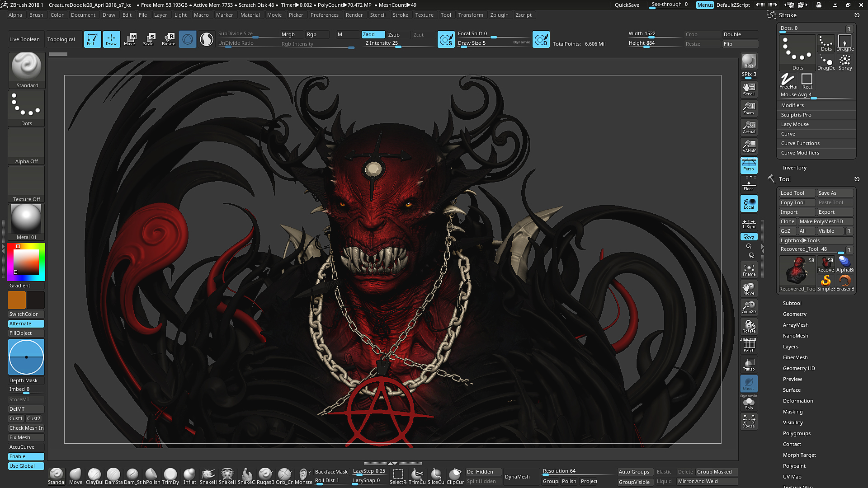Open the Render menu
This screenshot has height=488, width=868.
[354, 15]
